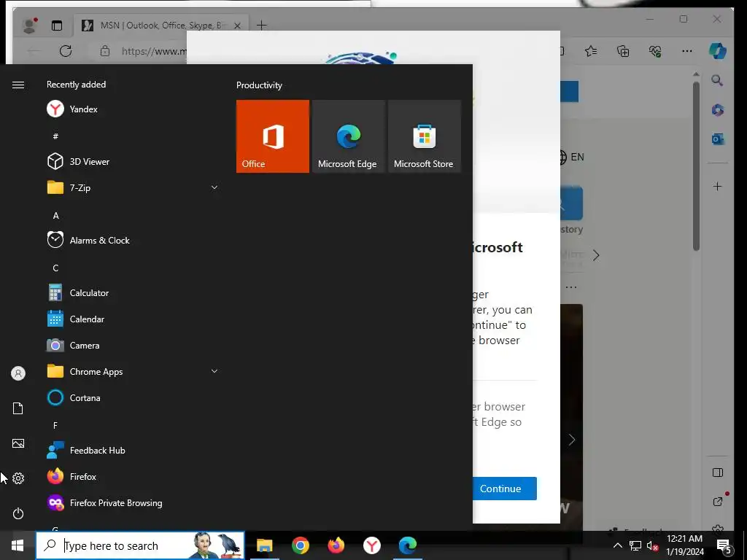Viewport: 747px width, 560px height.
Task: Click the muted volume tray icon
Action: coord(652,545)
